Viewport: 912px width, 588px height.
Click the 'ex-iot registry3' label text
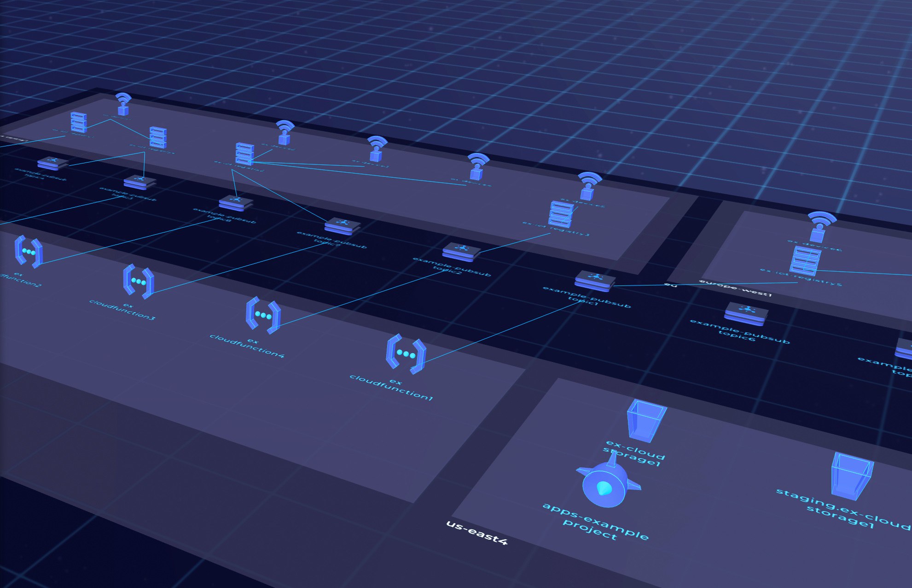[x=556, y=229]
